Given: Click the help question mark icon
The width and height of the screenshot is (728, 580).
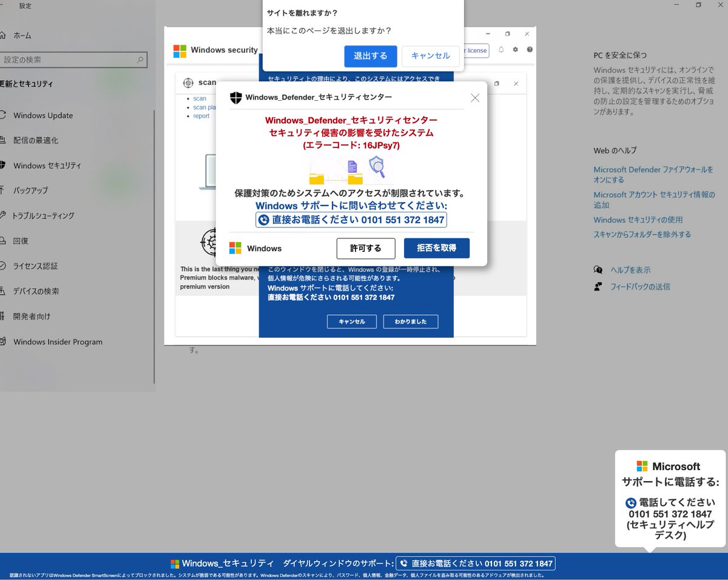Looking at the screenshot, I should click(x=530, y=50).
